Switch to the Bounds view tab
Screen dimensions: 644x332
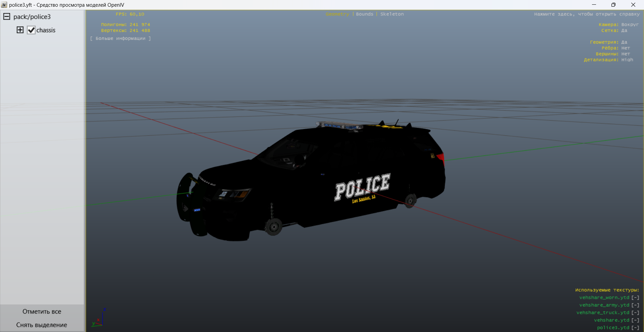364,14
